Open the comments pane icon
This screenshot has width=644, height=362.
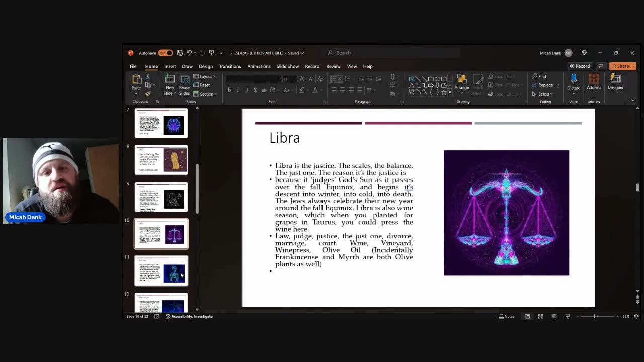point(600,66)
